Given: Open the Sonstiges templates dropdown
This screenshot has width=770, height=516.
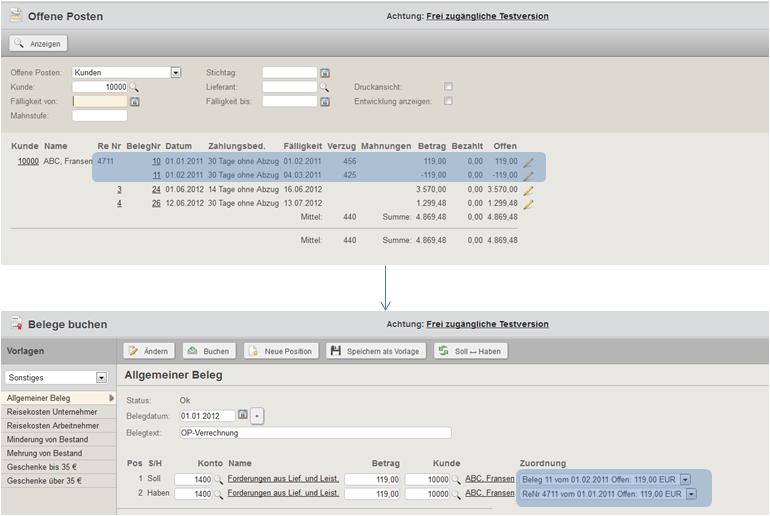Looking at the screenshot, I should click(x=101, y=377).
